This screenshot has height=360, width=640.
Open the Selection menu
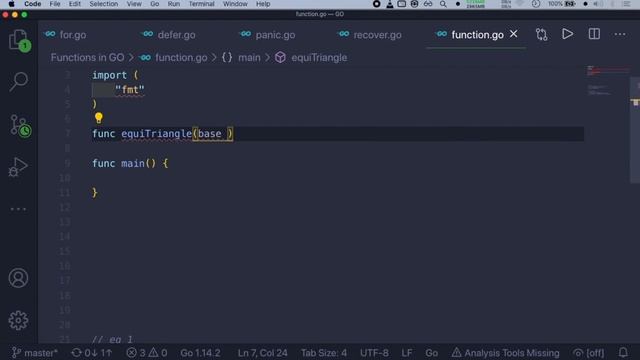[104, 4]
